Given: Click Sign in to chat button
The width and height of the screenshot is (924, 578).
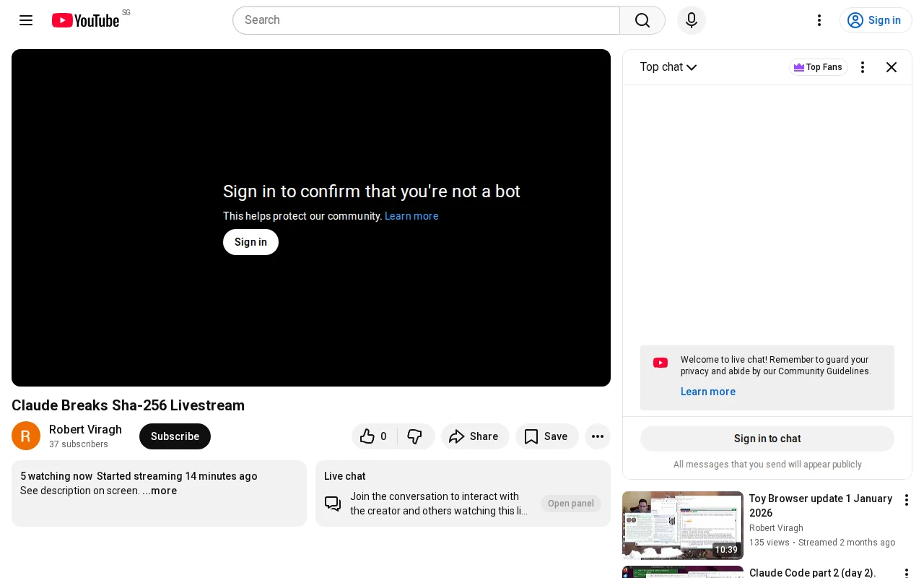Looking at the screenshot, I should [767, 439].
